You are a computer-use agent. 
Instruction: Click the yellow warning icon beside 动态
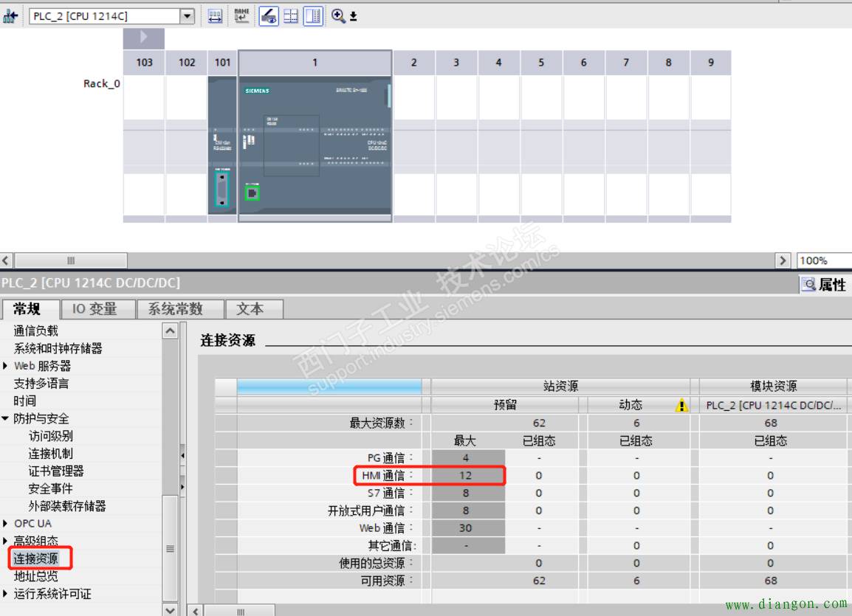coord(682,405)
